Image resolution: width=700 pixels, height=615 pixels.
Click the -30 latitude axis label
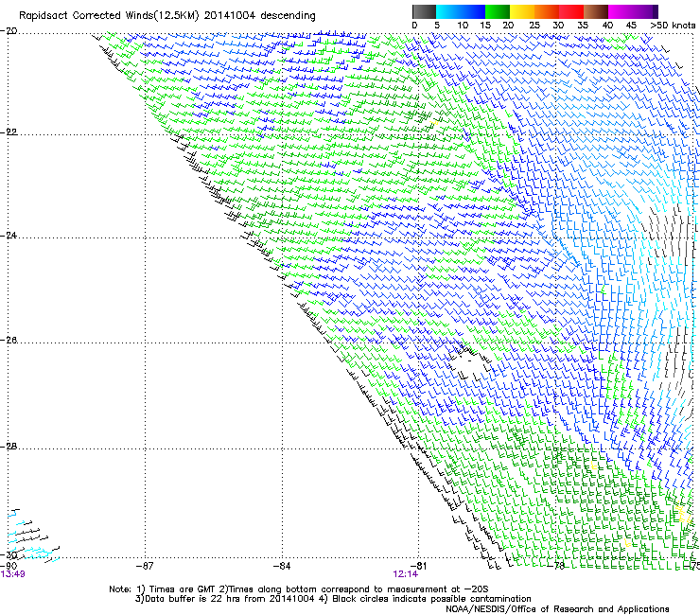[x=9, y=555]
